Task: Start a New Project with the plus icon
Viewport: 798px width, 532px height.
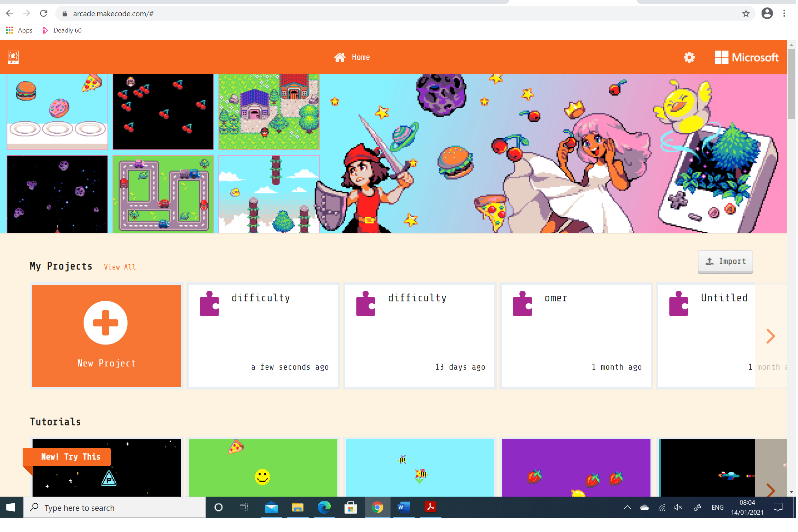Action: pos(106,323)
